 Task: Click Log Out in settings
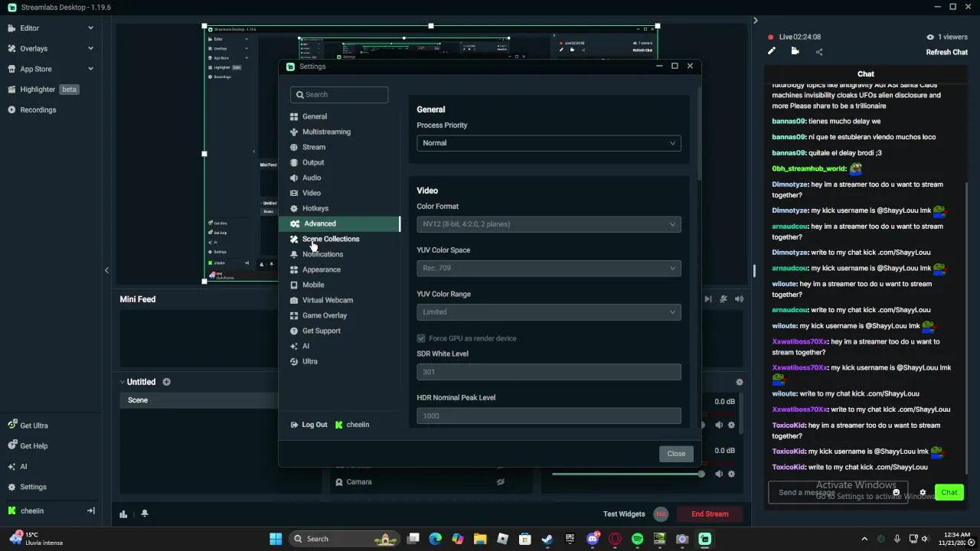click(x=309, y=425)
